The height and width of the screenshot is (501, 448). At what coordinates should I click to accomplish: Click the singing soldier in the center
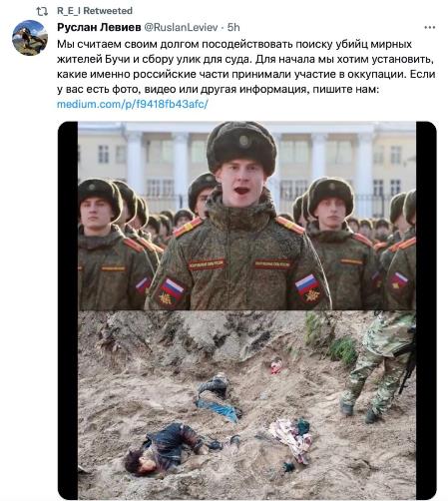click(x=238, y=217)
